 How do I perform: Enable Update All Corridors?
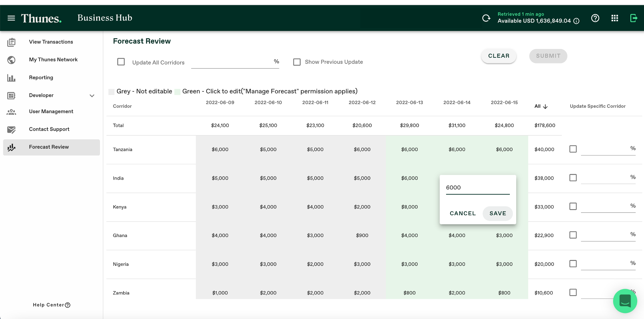tap(121, 62)
